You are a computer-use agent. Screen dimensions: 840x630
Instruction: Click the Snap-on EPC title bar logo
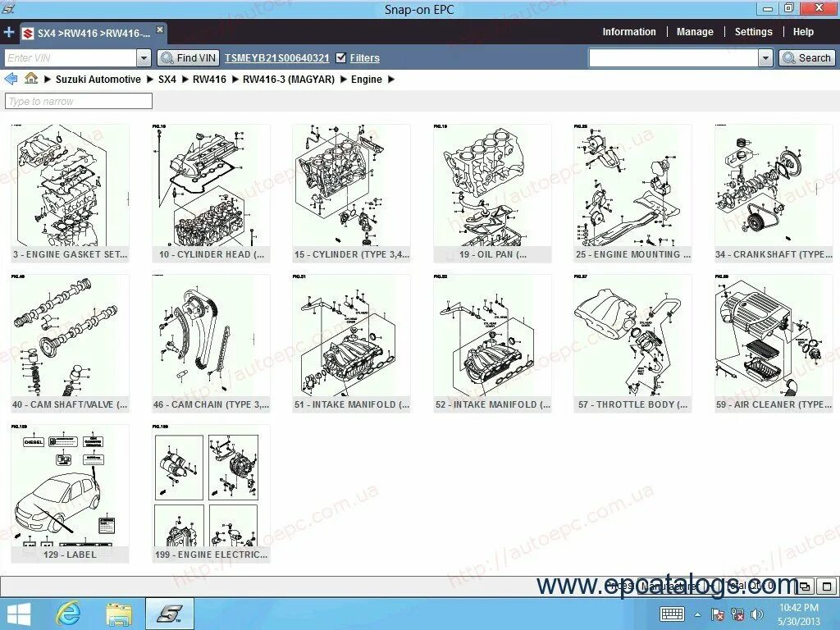8,8
